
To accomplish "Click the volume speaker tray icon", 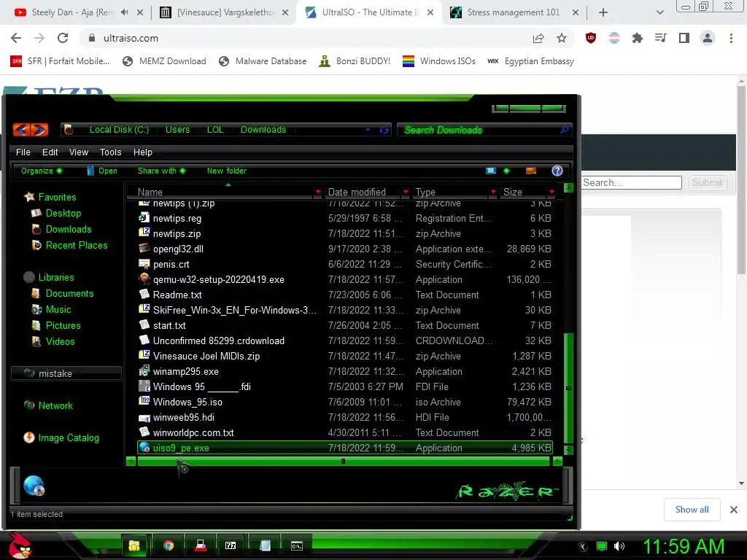I will pos(619,546).
